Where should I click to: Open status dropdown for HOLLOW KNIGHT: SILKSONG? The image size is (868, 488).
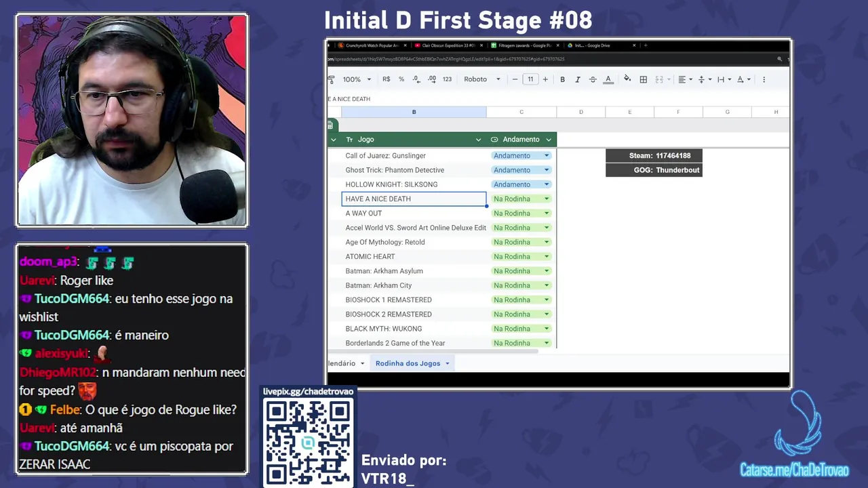[547, 184]
